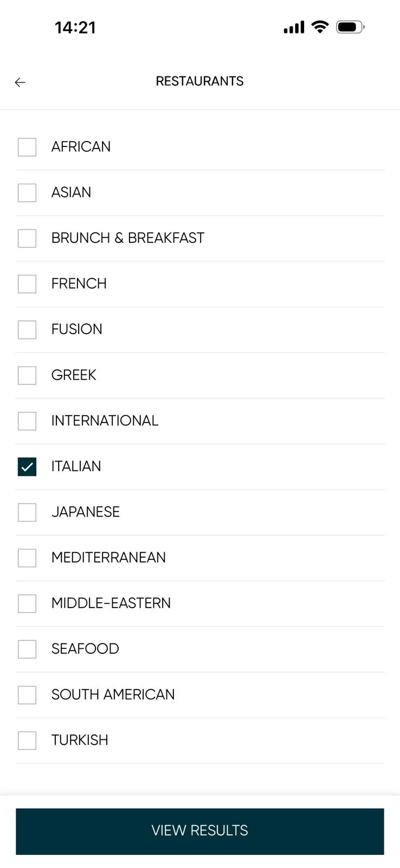
Task: Select the Mediterranean checkbox
Action: [x=27, y=558]
